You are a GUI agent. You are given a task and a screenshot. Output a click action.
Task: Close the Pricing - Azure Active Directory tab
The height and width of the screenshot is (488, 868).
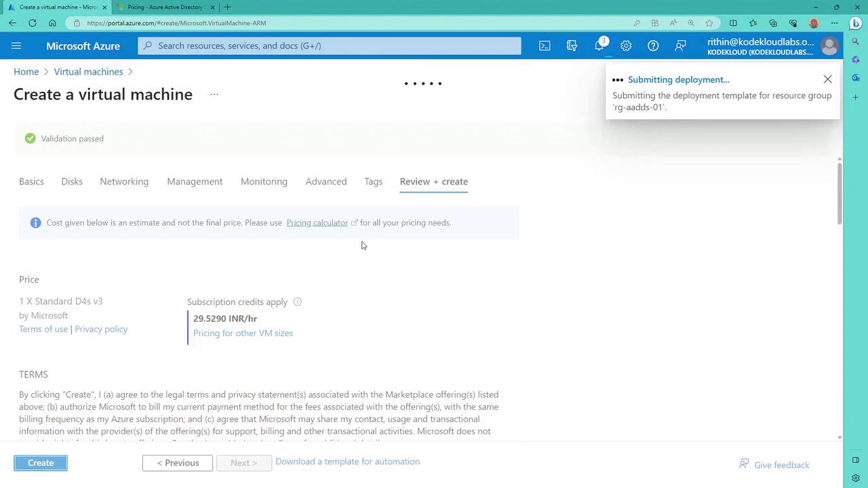point(212,7)
